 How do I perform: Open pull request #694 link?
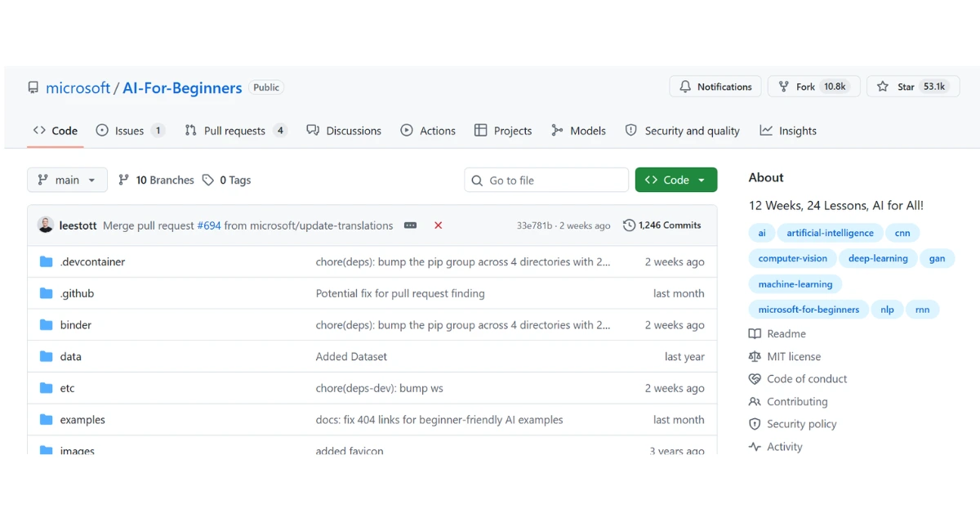pyautogui.click(x=209, y=225)
